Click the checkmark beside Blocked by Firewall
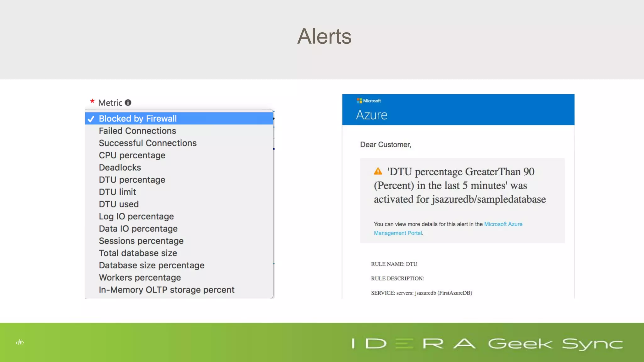Viewport: 644px width, 362px height. 91,119
